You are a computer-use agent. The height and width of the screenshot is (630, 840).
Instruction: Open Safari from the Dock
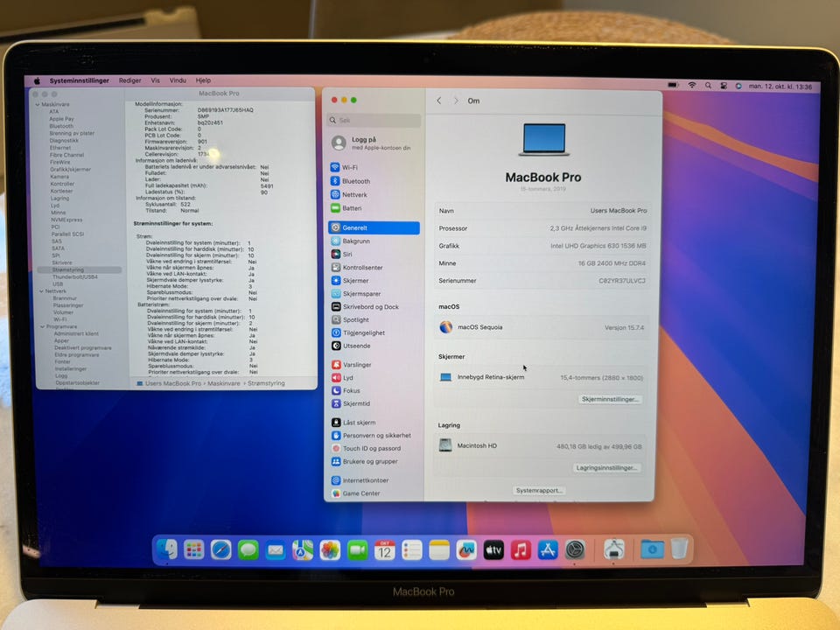220,549
